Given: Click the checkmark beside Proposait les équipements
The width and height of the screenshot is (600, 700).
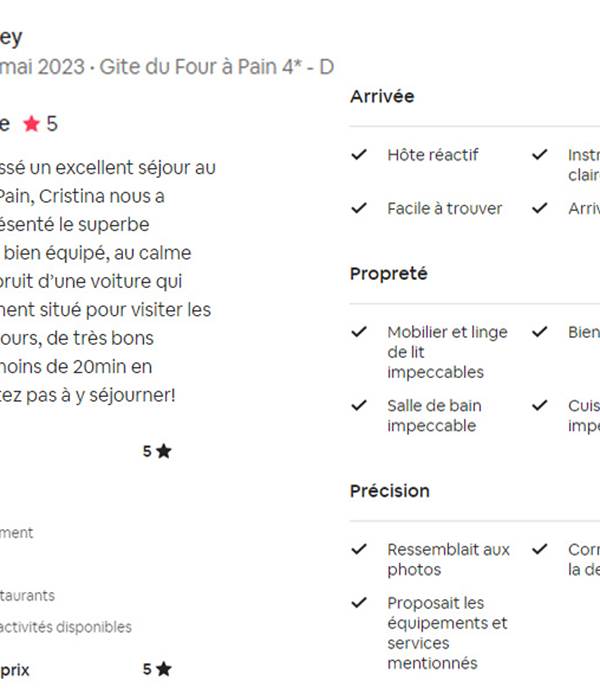Looking at the screenshot, I should tap(359, 603).
